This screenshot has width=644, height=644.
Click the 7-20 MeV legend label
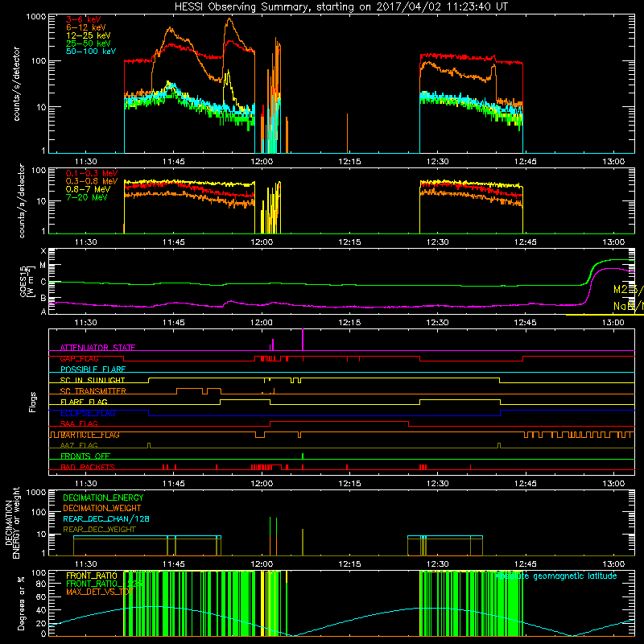(x=87, y=197)
